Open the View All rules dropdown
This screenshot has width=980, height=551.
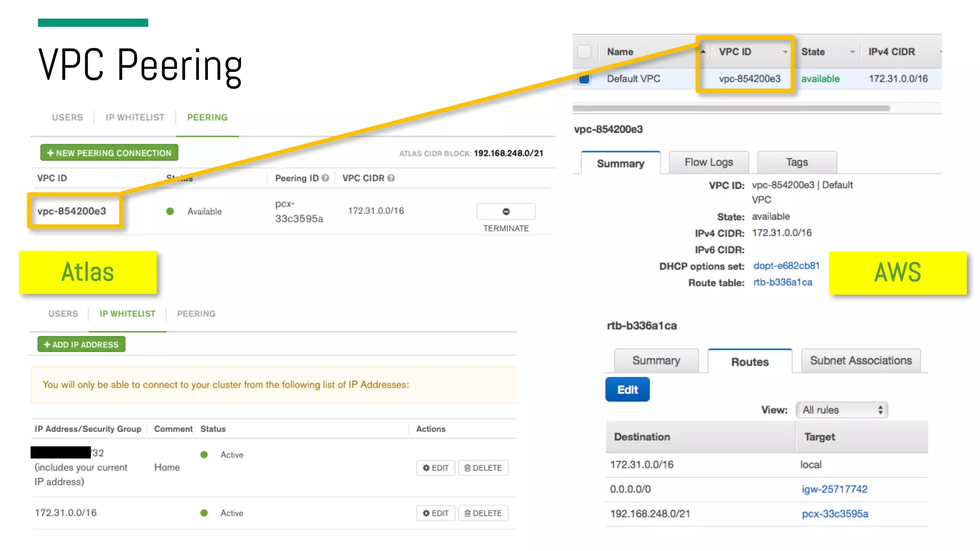(x=842, y=410)
